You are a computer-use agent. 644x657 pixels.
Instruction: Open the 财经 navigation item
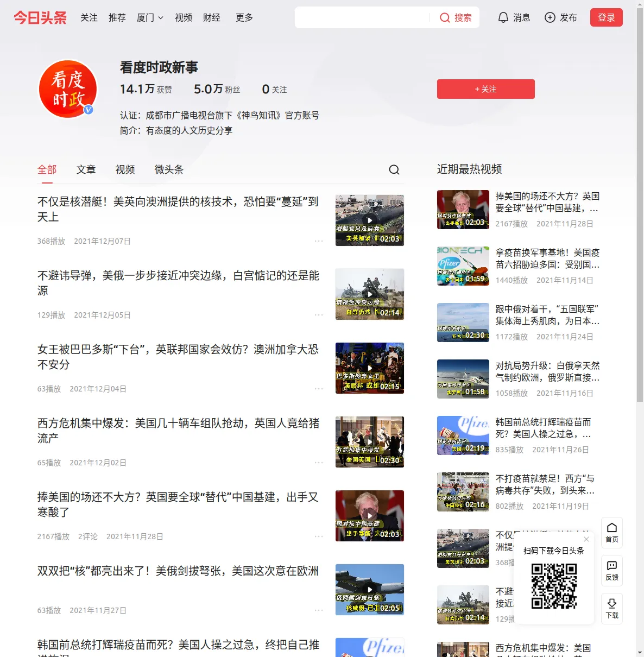[212, 18]
